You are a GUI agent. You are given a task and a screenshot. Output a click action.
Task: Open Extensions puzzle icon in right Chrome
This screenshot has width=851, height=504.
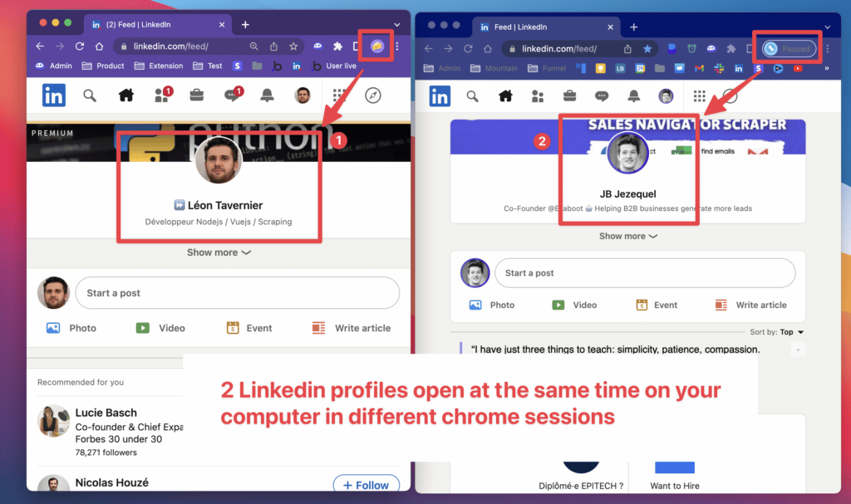pyautogui.click(x=731, y=49)
